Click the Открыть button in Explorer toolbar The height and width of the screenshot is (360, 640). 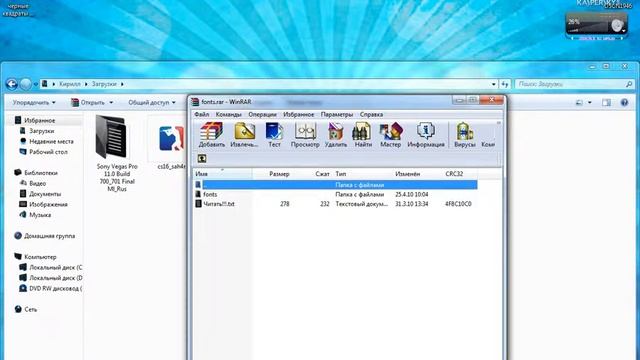pyautogui.click(x=87, y=102)
